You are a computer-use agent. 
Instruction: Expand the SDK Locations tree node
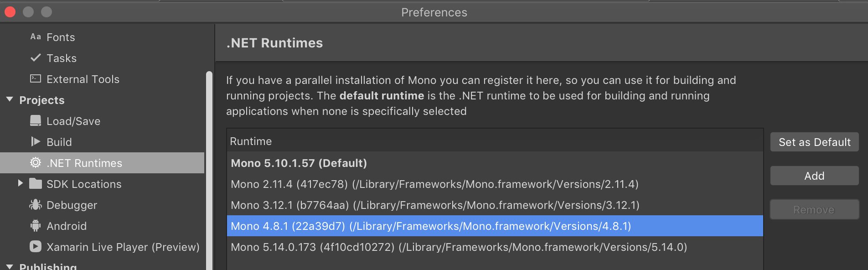click(20, 183)
